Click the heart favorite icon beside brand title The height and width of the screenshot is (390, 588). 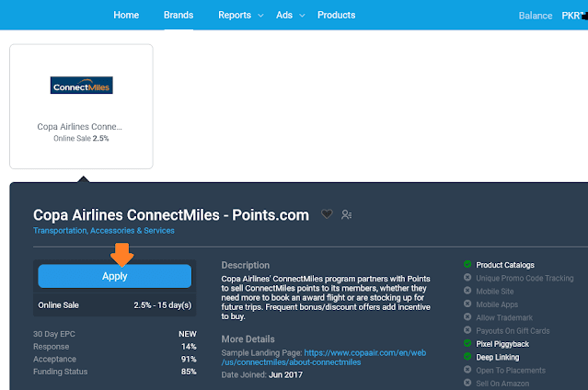(327, 214)
